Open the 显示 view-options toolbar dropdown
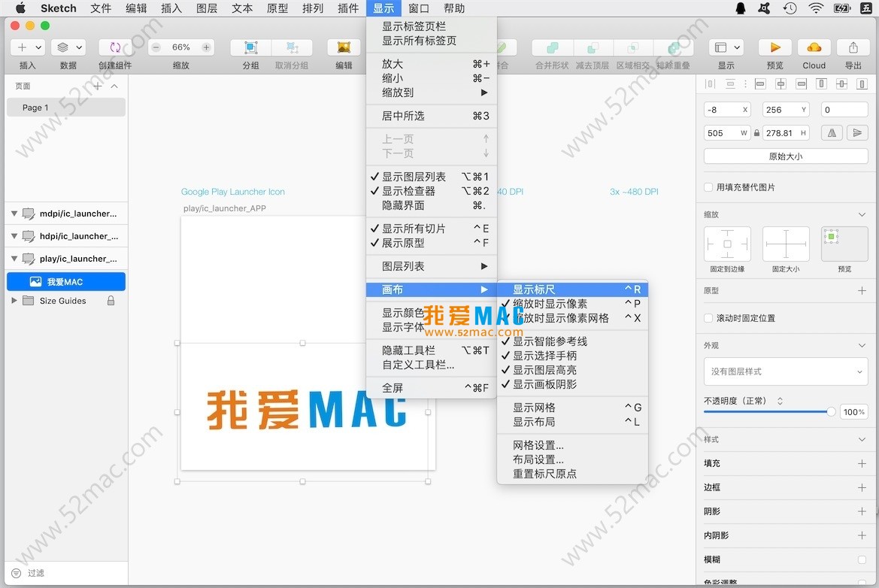 click(x=726, y=47)
